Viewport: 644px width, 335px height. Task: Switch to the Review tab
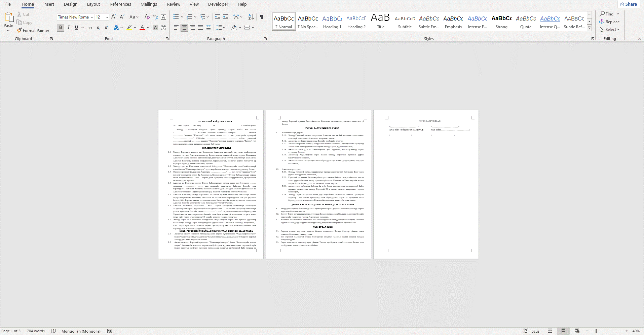[x=174, y=4]
